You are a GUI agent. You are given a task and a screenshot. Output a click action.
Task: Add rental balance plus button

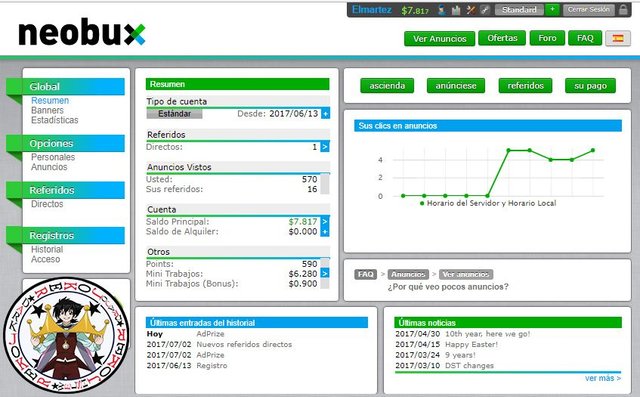click(x=325, y=232)
